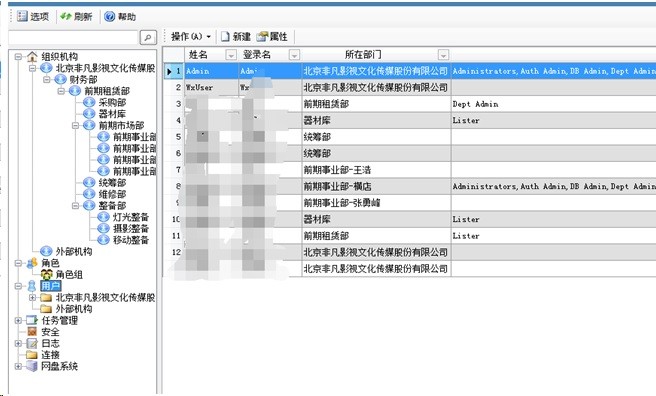Select the WxUser name cell in row 2

211,87
